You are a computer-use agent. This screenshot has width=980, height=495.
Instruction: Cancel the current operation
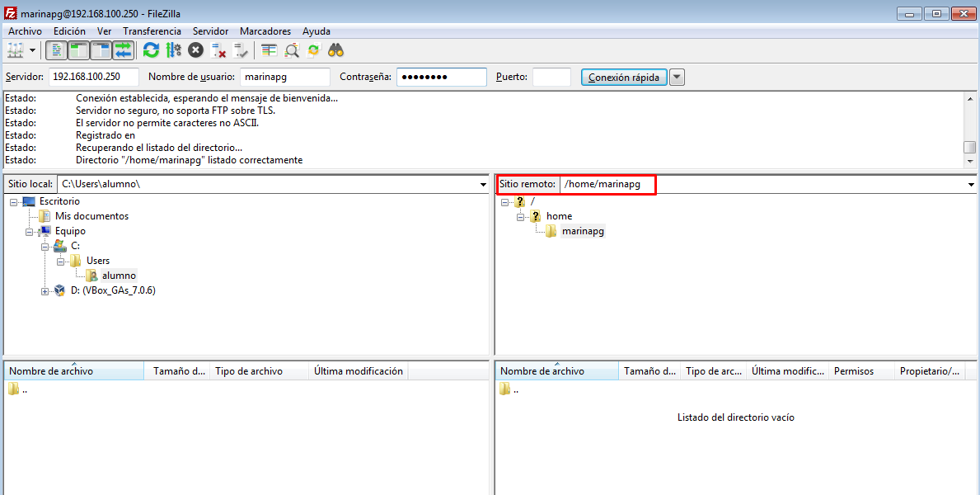point(195,50)
